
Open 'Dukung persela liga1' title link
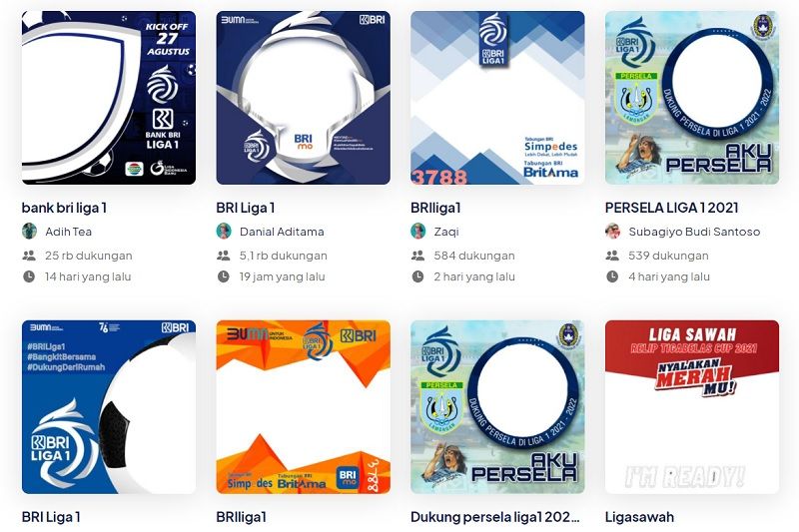(x=495, y=517)
